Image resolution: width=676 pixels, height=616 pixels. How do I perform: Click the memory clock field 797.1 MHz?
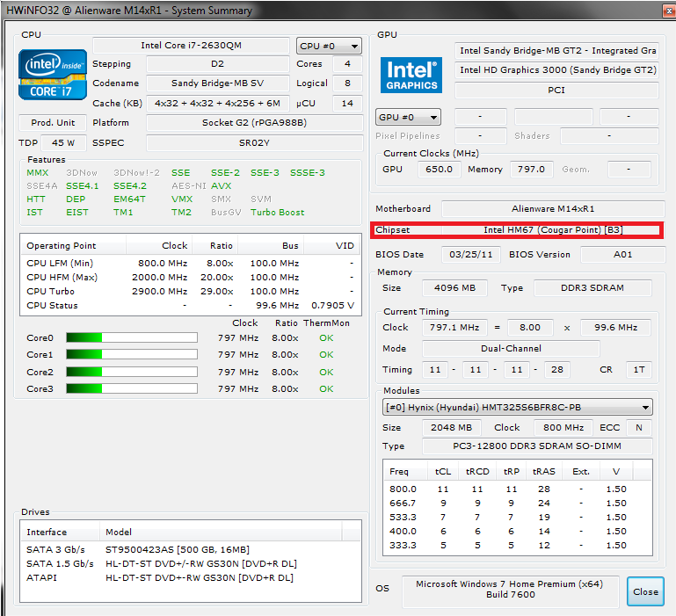(x=454, y=328)
